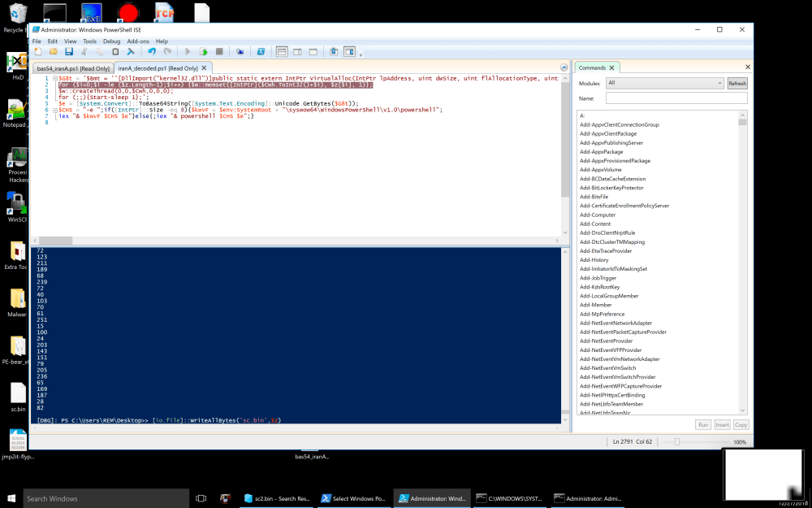Open the Debug menu
Screen dimensions: 812x508
[111, 41]
